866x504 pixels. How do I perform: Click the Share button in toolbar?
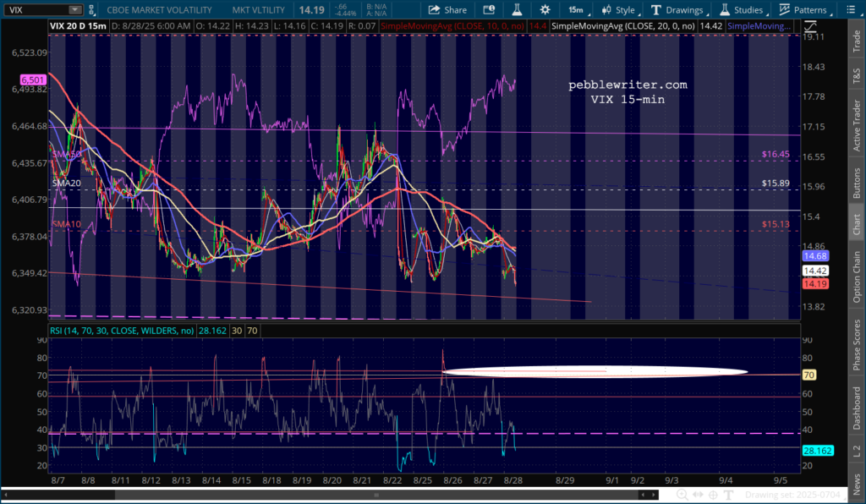pos(447,10)
